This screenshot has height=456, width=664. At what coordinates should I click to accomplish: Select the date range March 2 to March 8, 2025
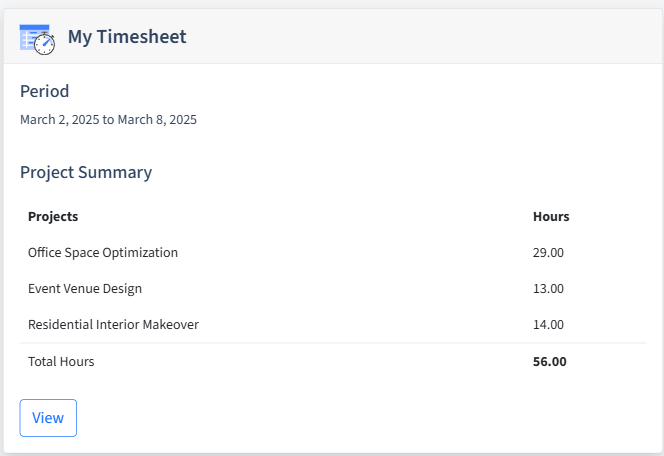(108, 120)
